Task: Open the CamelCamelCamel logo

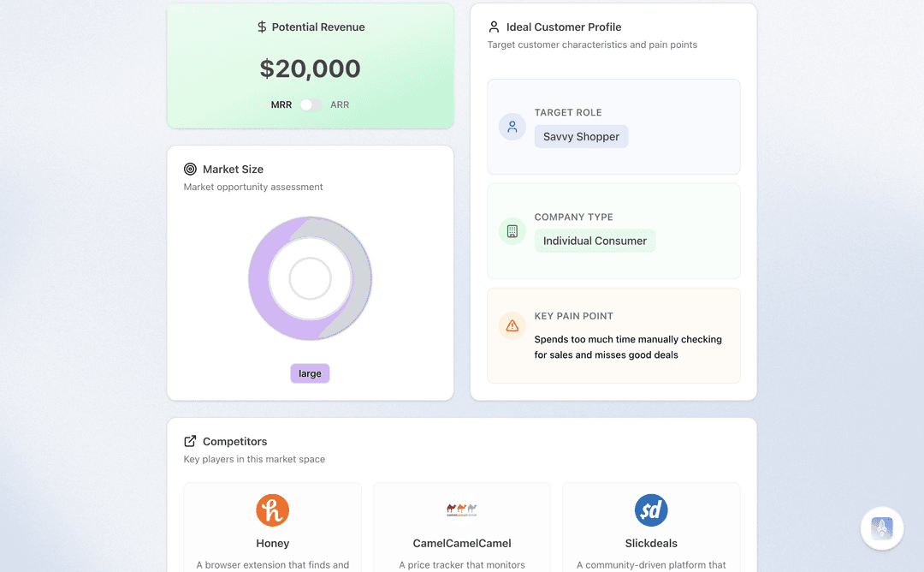Action: [x=461, y=509]
